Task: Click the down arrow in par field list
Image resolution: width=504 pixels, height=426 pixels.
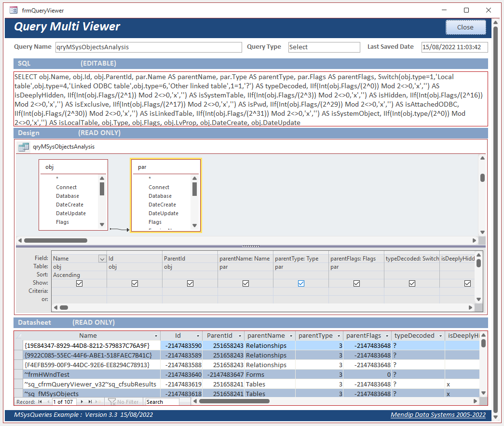Action: (194, 225)
